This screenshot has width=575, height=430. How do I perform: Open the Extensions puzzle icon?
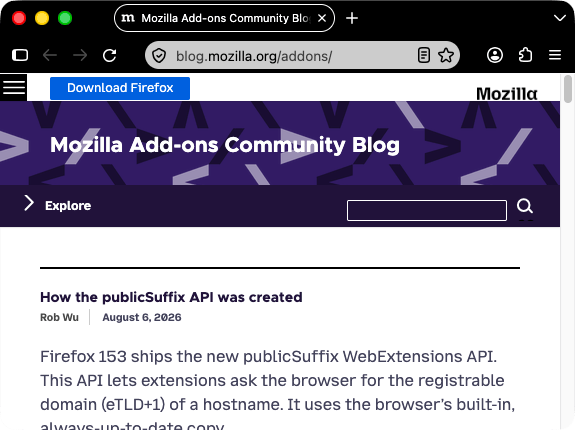pos(525,55)
